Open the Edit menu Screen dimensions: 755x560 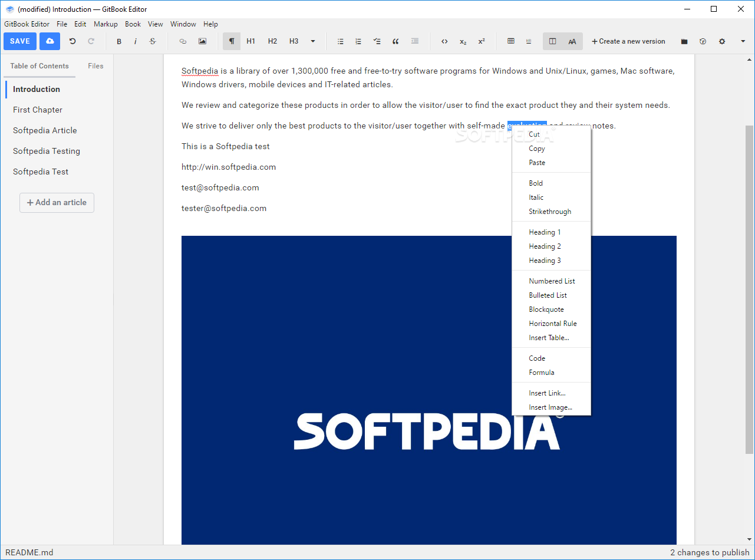(80, 24)
